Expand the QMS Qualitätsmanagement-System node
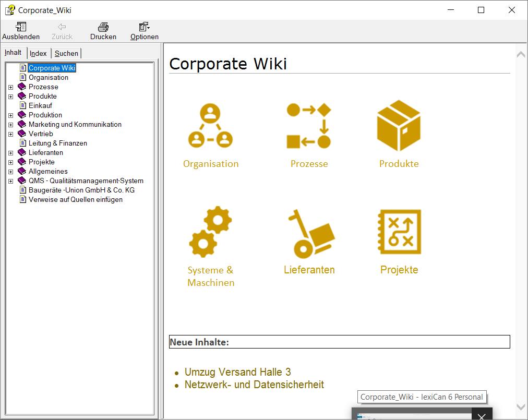528x420 pixels. pos(10,181)
